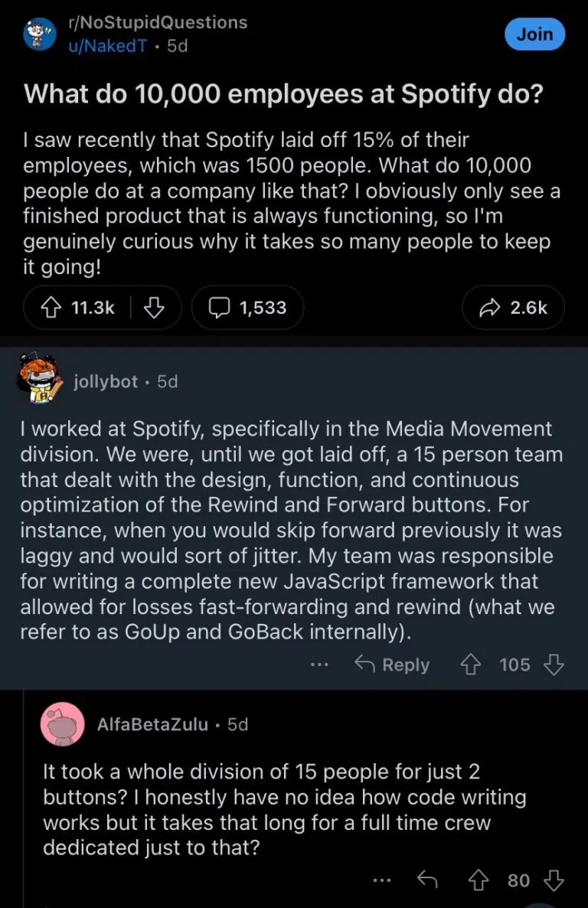Upvote AlfaBetaZulu's reply
Viewport: 588px width, 908px height.
479,880
